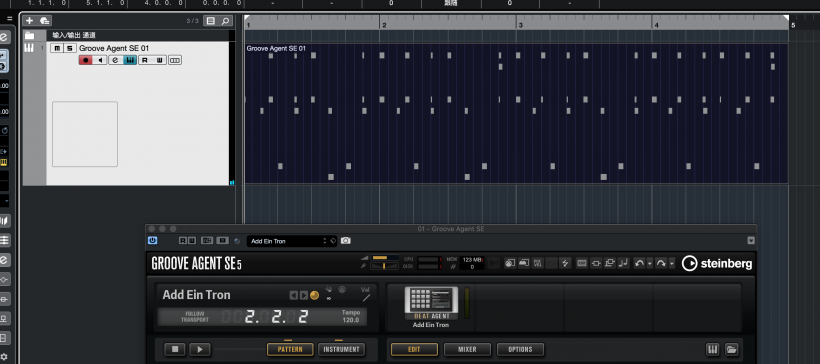The image size is (820, 364).
Task: Select next pattern arrow beside Add Ein Tron
Action: [x=303, y=295]
